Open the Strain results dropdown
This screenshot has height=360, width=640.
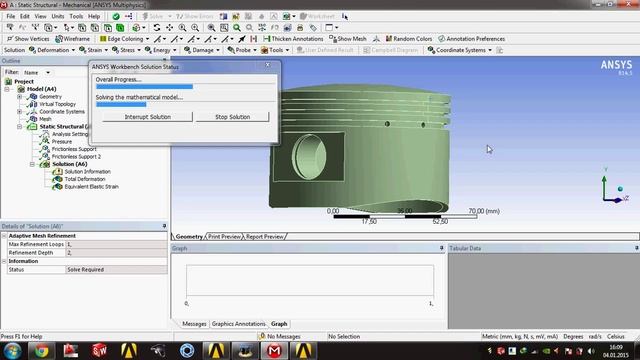[93, 50]
